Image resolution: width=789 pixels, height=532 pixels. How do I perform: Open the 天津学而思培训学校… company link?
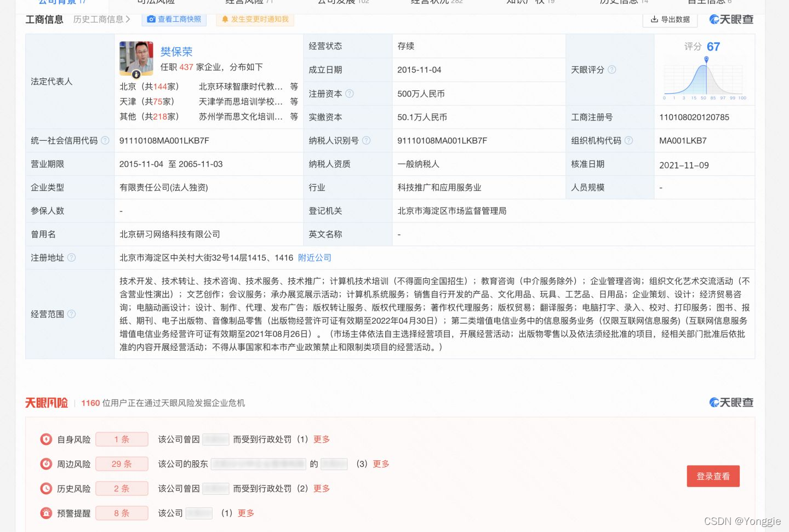click(241, 101)
